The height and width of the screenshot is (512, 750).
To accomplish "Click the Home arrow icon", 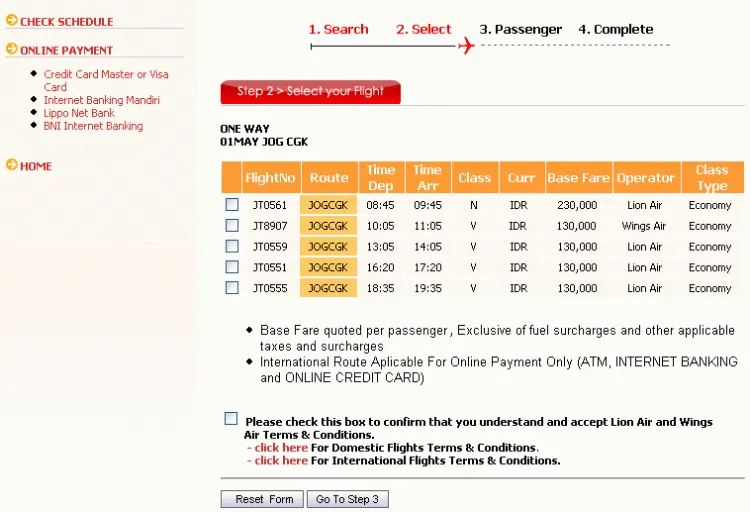I will pos(11,165).
